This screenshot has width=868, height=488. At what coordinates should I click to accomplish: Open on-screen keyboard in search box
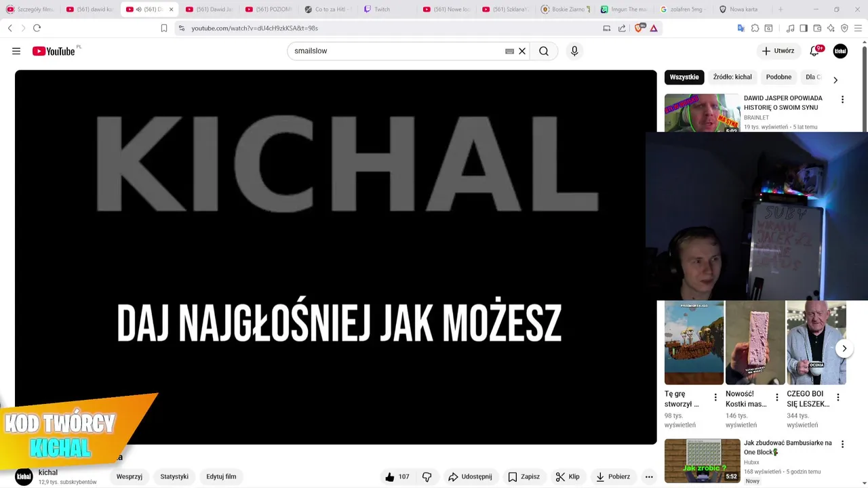click(509, 51)
